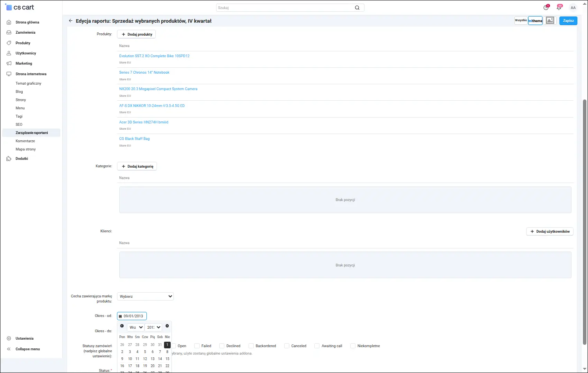Open Mapa strony in the sidebar
The height and width of the screenshot is (373, 588).
click(x=26, y=149)
